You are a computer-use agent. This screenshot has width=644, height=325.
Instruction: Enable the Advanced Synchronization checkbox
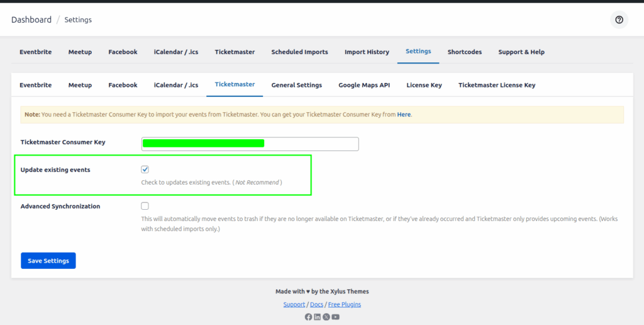click(x=145, y=206)
